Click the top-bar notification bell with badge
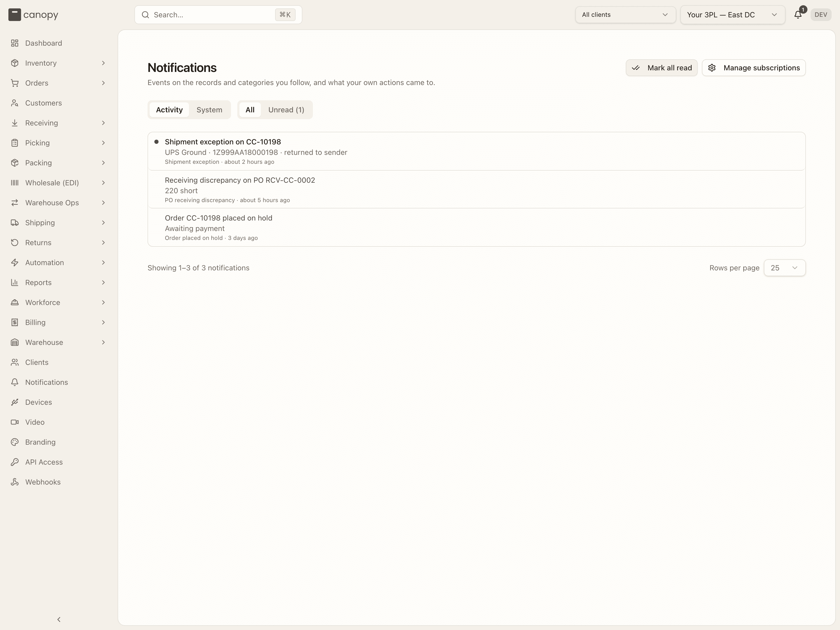Viewport: 840px width, 630px height. [798, 15]
